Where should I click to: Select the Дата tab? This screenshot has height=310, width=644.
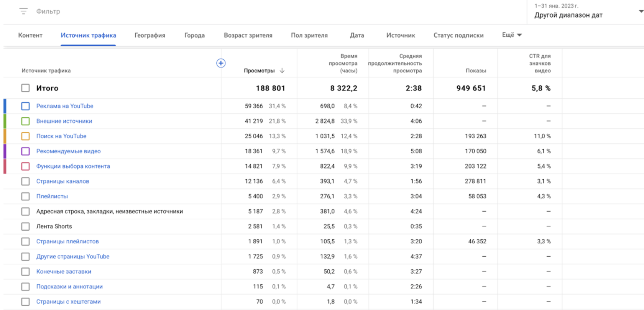click(357, 35)
